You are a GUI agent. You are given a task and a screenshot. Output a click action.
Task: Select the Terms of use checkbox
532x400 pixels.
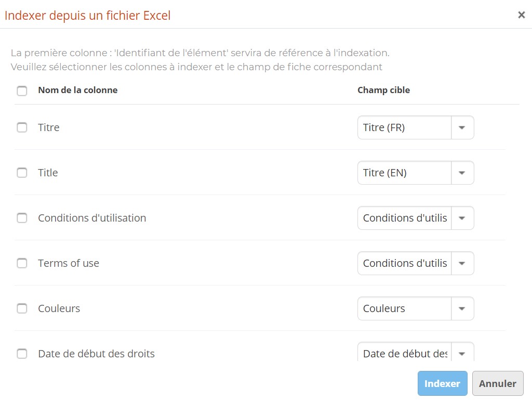(x=22, y=263)
